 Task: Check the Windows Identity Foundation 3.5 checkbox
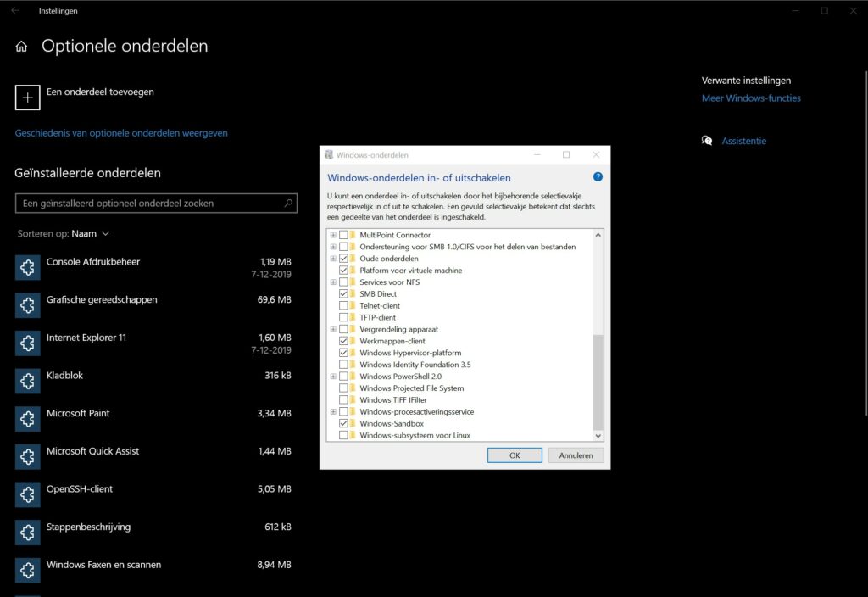pyautogui.click(x=343, y=365)
